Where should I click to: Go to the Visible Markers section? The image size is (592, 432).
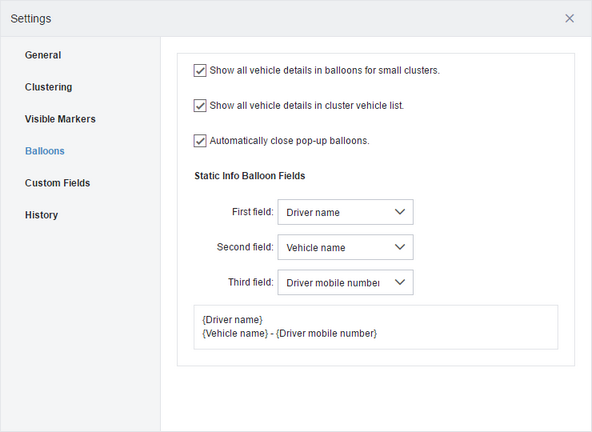pyautogui.click(x=60, y=119)
